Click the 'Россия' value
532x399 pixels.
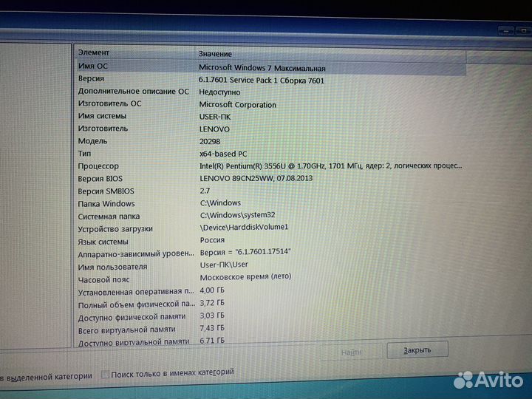[212, 240]
